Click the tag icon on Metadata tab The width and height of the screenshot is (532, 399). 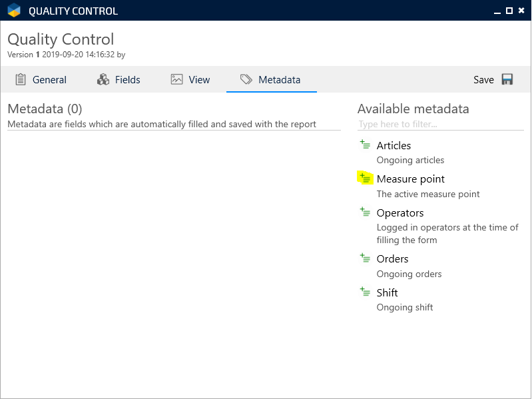[x=246, y=79]
